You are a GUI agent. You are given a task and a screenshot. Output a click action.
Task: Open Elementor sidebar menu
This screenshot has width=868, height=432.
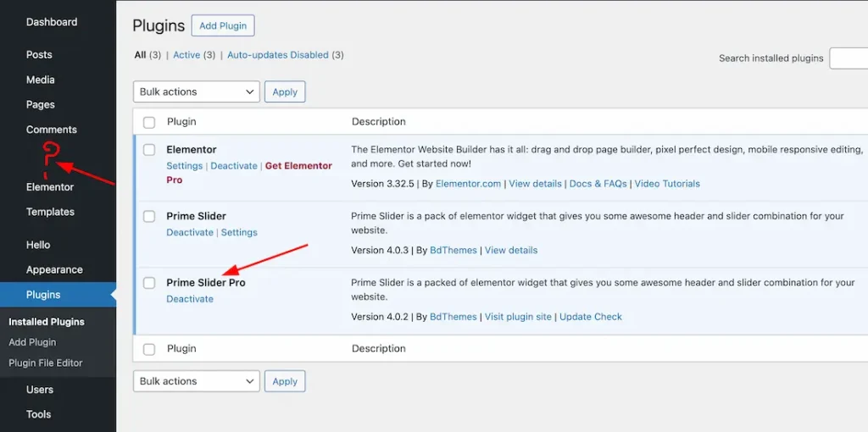[x=50, y=187]
